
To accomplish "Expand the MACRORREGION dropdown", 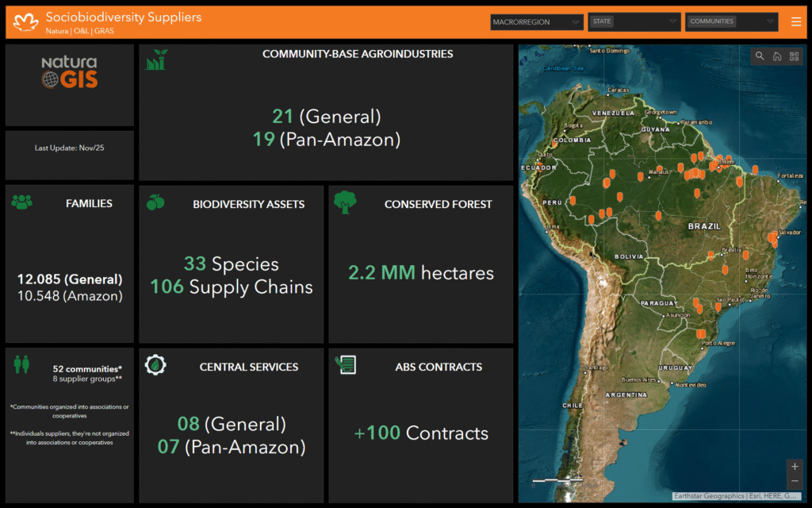I will pos(537,22).
